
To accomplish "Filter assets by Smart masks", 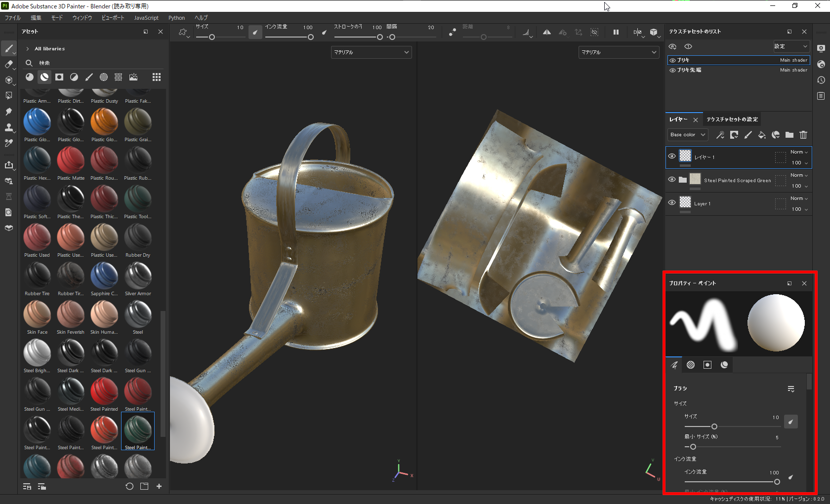I will pos(59,77).
